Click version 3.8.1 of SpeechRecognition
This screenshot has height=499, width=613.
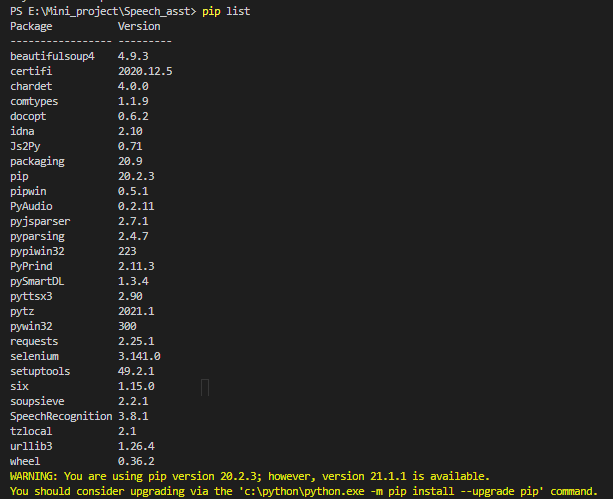133,416
